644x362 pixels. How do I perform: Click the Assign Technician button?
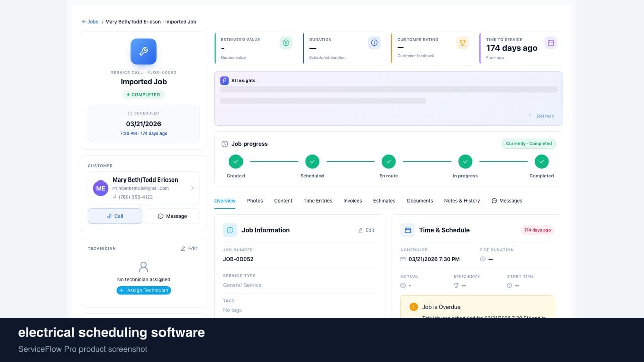[x=143, y=290]
